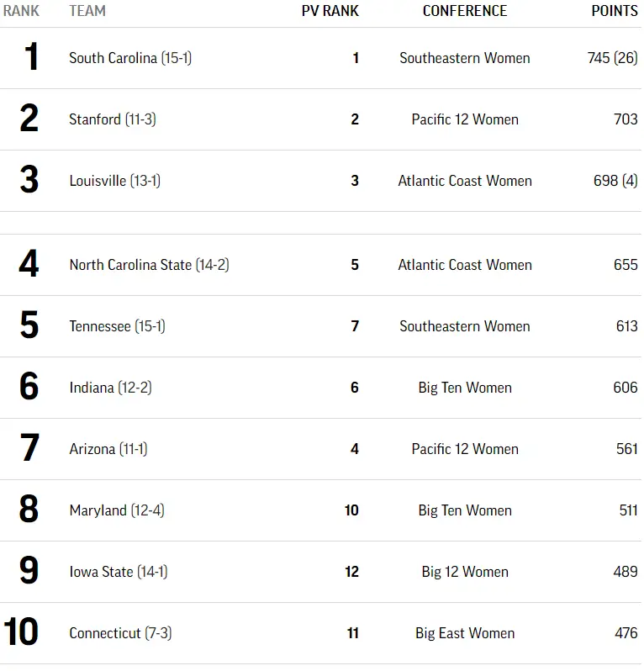Open the Iowa State (14-1) entry
The height and width of the screenshot is (671, 644).
click(119, 572)
